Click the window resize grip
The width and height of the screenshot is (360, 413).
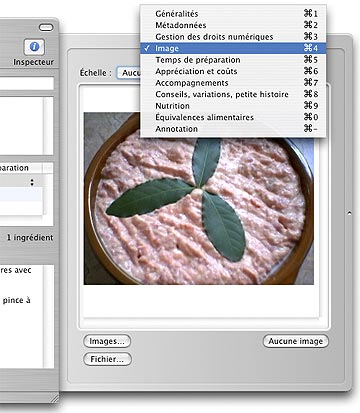pyautogui.click(x=54, y=399)
